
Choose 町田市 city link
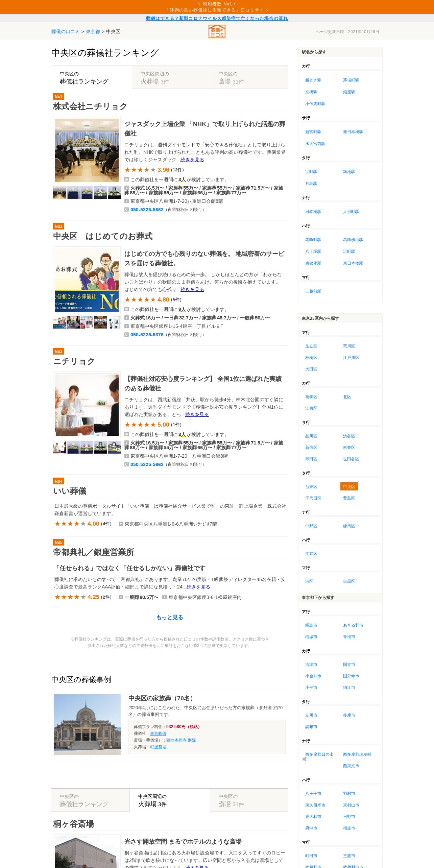tap(311, 856)
